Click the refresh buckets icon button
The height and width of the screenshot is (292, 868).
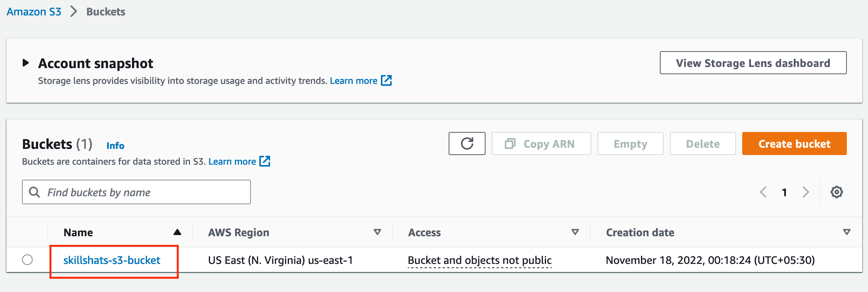click(x=467, y=143)
